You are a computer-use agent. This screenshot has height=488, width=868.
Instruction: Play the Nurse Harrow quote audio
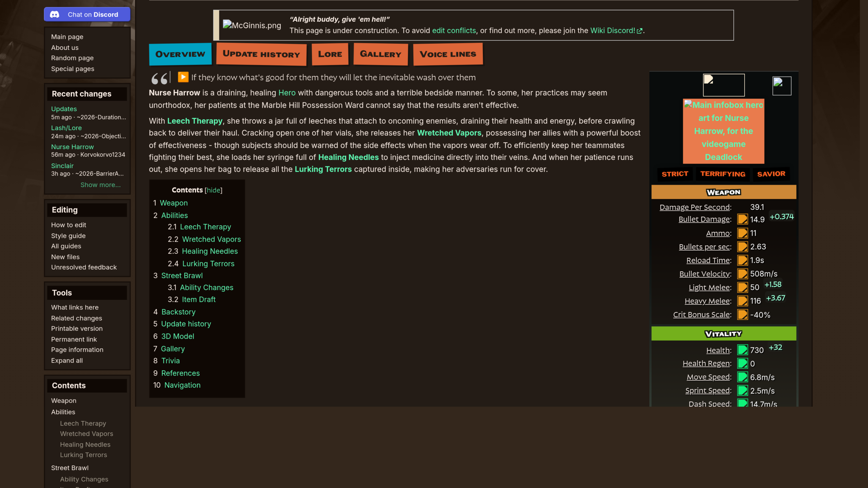pos(183,77)
